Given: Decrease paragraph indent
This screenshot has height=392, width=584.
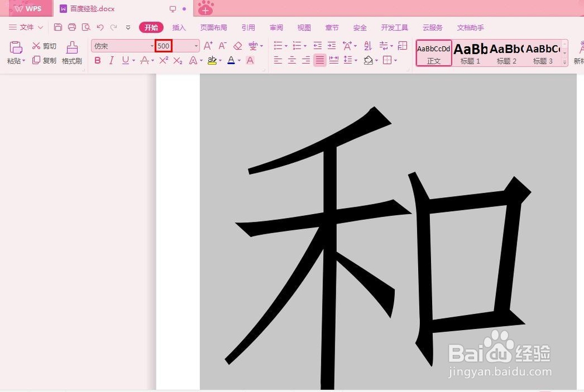Looking at the screenshot, I should [317, 45].
